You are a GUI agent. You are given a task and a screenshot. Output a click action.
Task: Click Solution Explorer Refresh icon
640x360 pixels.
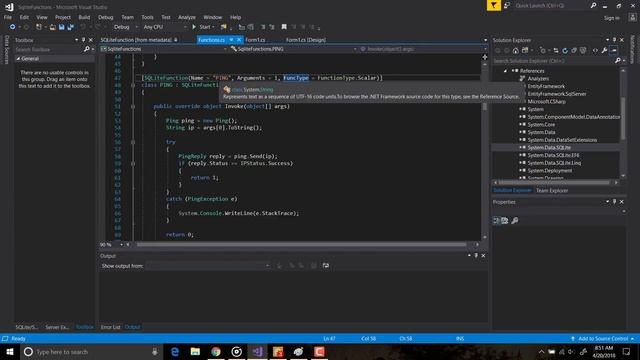click(x=565, y=51)
